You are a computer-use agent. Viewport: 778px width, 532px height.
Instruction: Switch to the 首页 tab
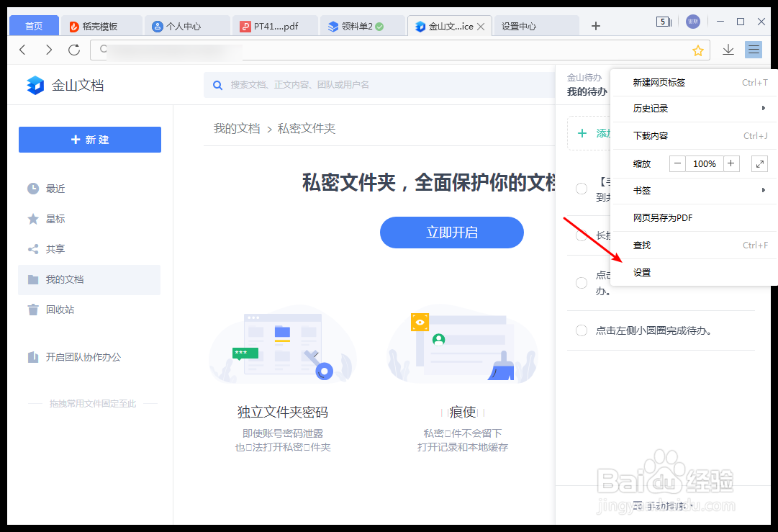click(34, 26)
